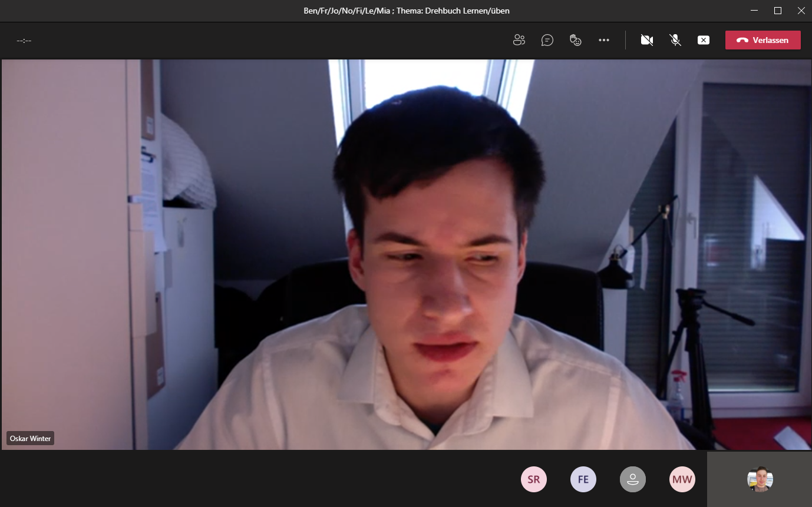The height and width of the screenshot is (507, 812).
Task: Leave the meeting with Verlassen button
Action: click(763, 40)
